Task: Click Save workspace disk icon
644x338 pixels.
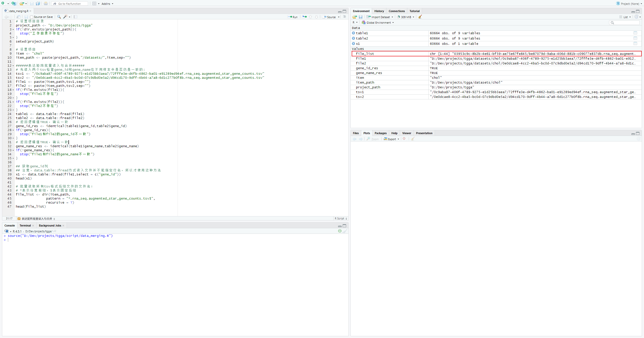Action: coord(360,17)
